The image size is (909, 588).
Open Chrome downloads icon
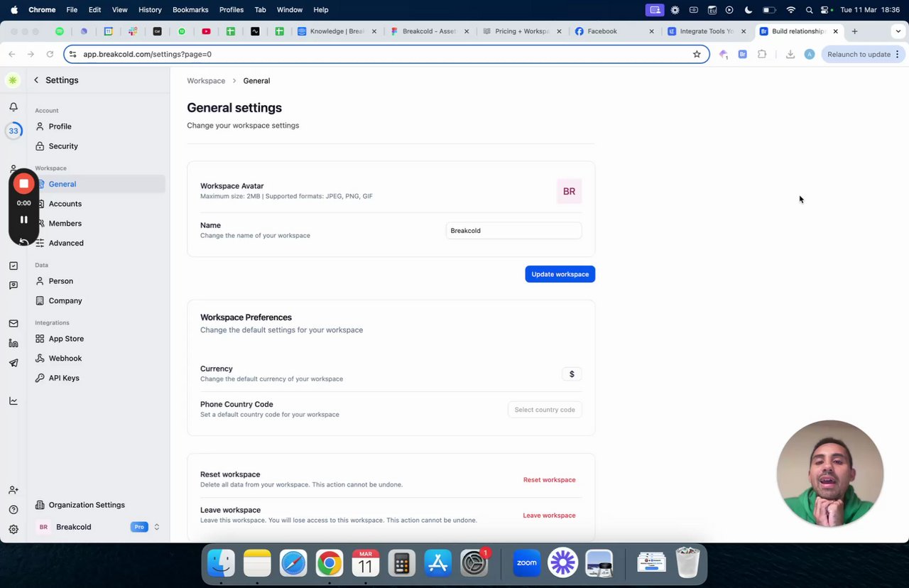tap(790, 54)
